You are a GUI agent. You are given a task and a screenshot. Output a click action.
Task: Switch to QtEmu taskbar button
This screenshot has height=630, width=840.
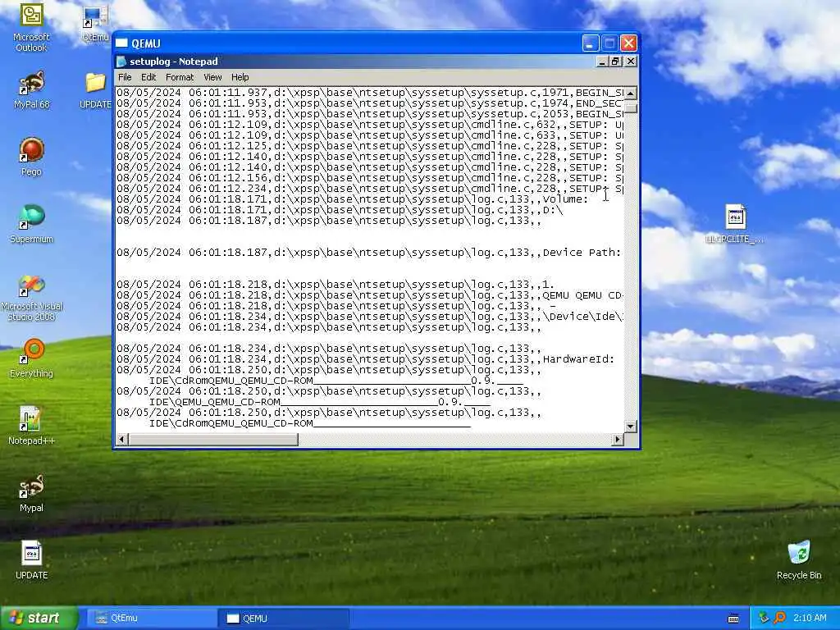click(x=150, y=619)
